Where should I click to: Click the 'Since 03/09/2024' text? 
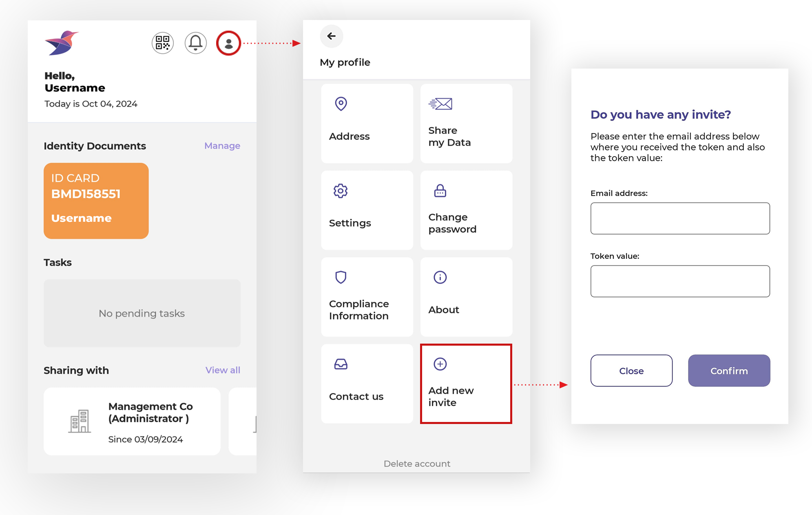tap(146, 439)
